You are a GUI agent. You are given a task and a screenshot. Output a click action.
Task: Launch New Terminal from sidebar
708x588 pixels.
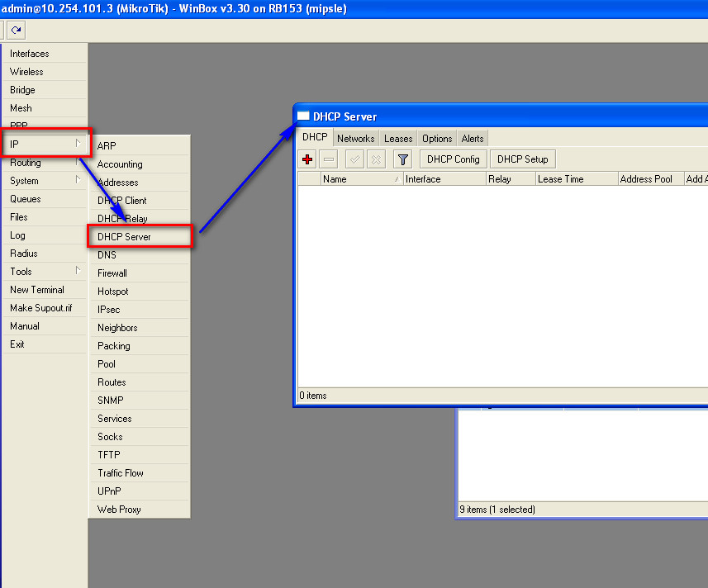click(x=45, y=290)
